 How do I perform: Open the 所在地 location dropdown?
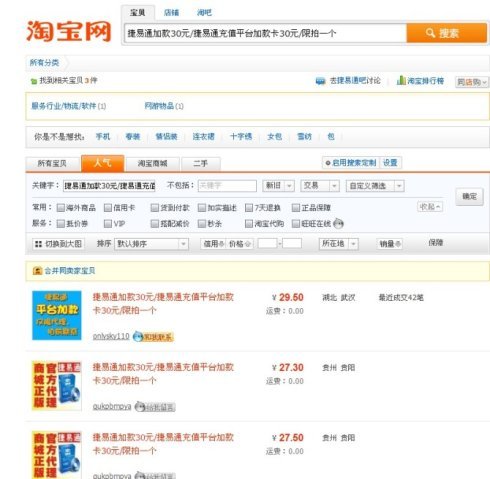pyautogui.click(x=339, y=244)
